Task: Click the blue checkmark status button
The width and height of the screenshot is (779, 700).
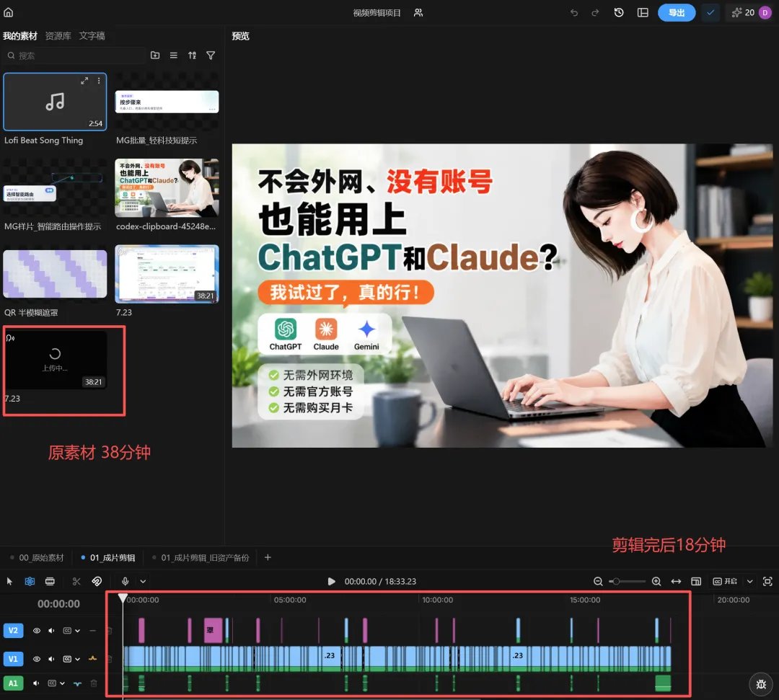Action: pyautogui.click(x=711, y=13)
